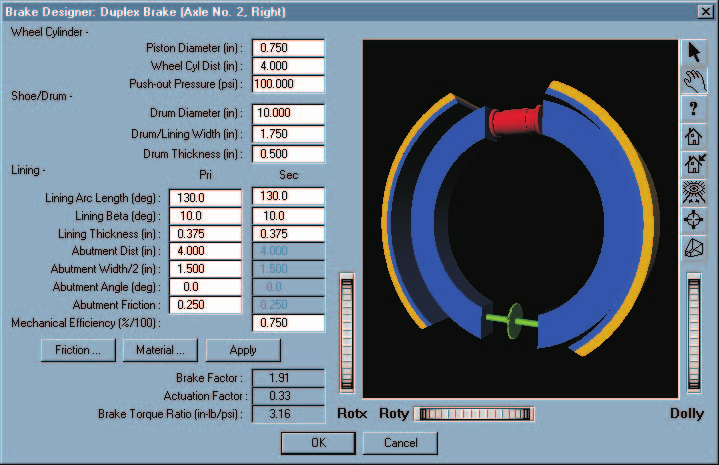719x465 pixels.
Task: Click the Rotx vertical thumbwheel
Action: point(347,333)
